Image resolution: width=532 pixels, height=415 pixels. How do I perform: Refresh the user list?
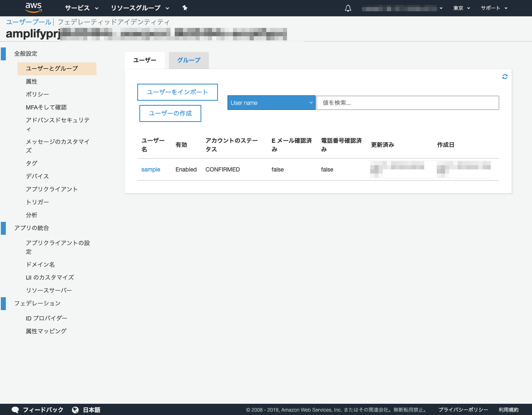click(x=505, y=77)
